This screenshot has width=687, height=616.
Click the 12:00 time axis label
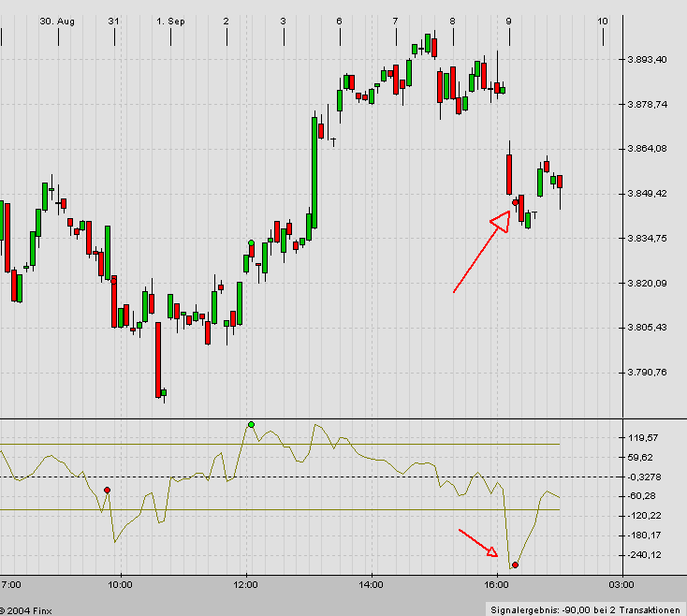[x=246, y=585]
